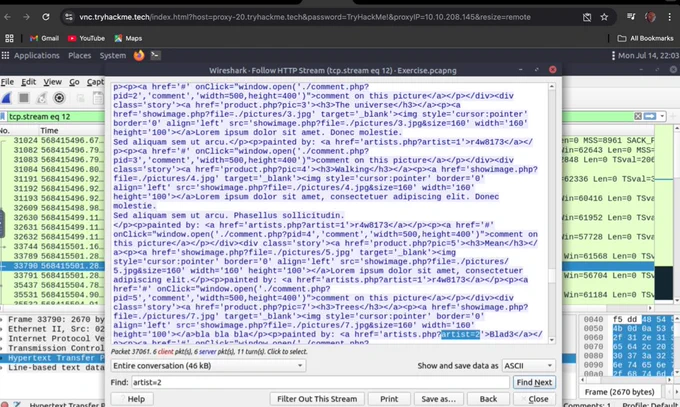Click the restart capture icon in Wireshark toolbar
The width and height of the screenshot is (680, 407).
42,98
